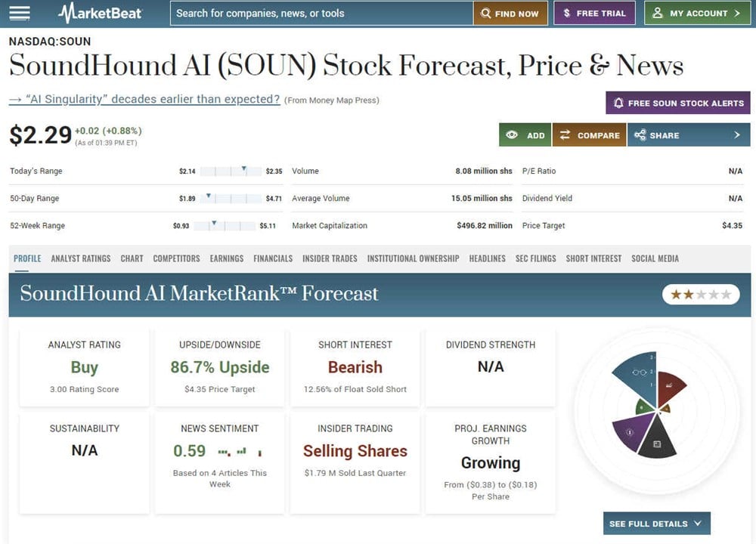
Task: Open the Profile tab
Action: [x=27, y=258]
